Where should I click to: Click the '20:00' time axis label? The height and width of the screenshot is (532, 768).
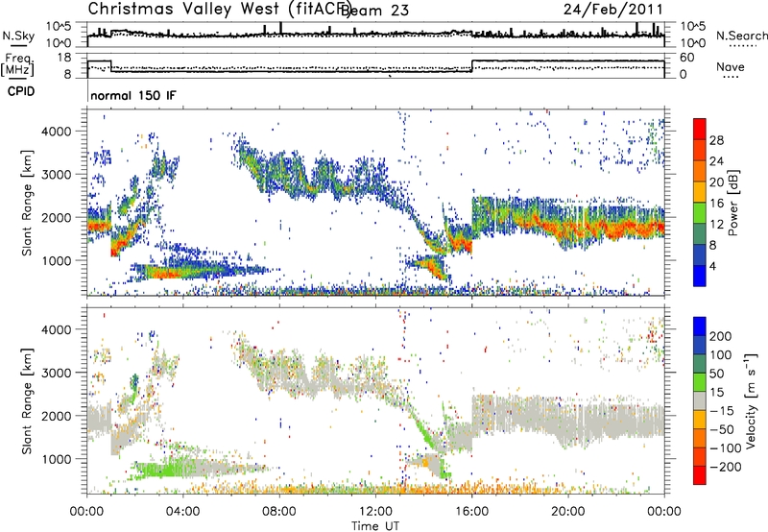[x=567, y=512]
